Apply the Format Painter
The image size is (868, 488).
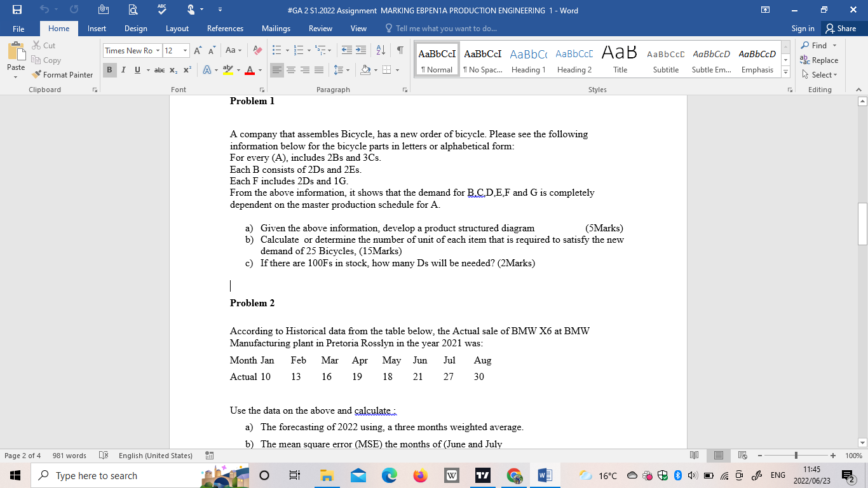(62, 74)
